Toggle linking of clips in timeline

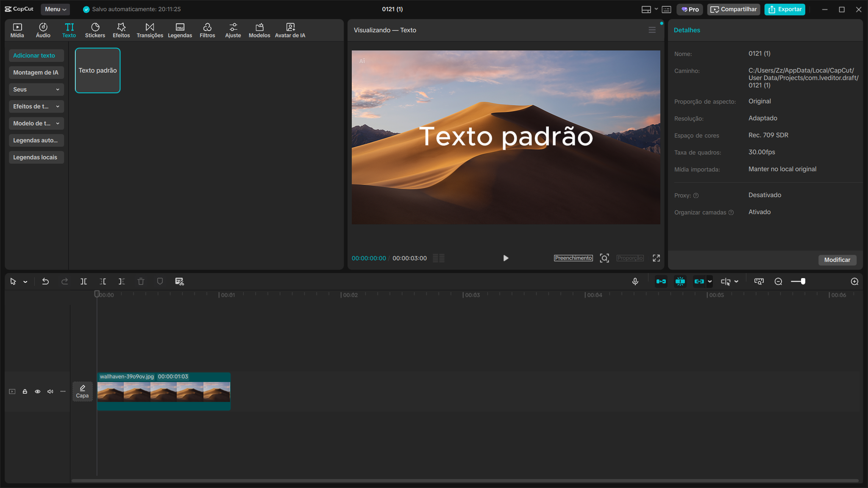click(x=700, y=281)
